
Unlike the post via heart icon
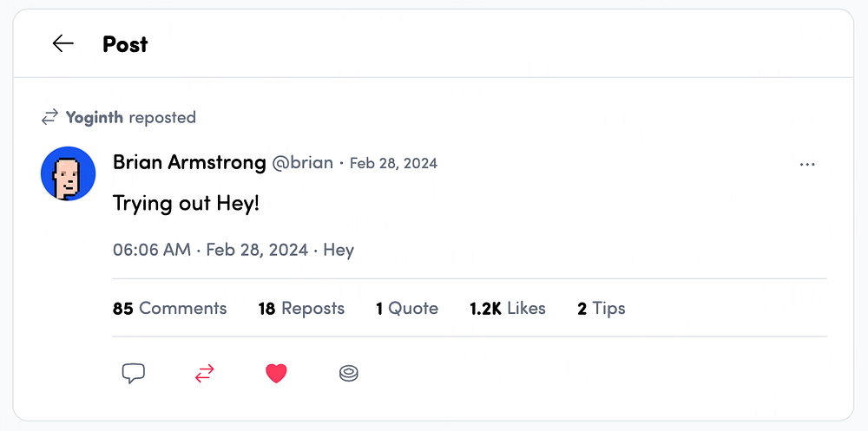276,374
